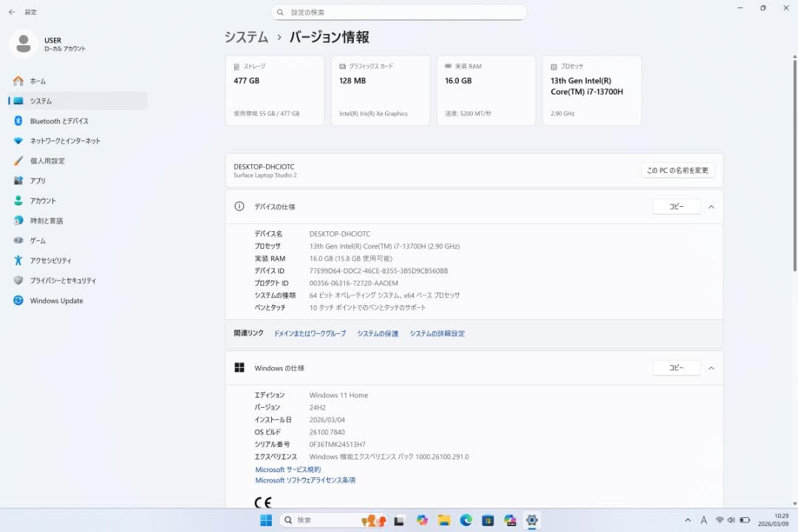Select the Windows 11 Home edition text
Screen dimensions: 798x532
click(x=338, y=395)
